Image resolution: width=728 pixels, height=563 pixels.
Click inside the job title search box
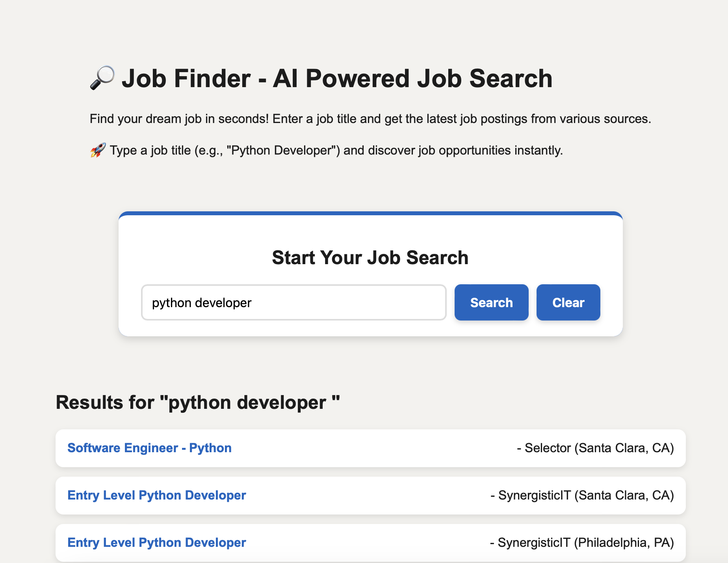293,302
